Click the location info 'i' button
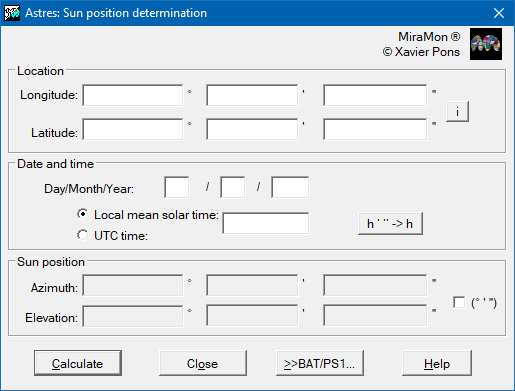The image size is (515, 391). (x=457, y=111)
